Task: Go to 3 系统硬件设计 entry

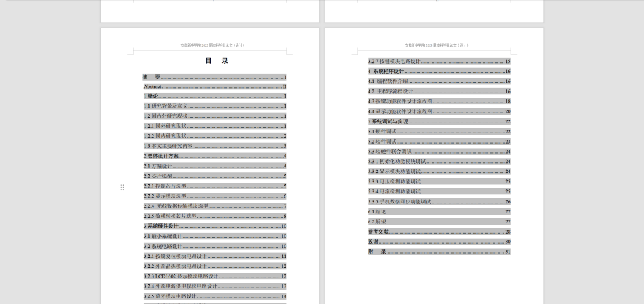Action: pos(161,226)
